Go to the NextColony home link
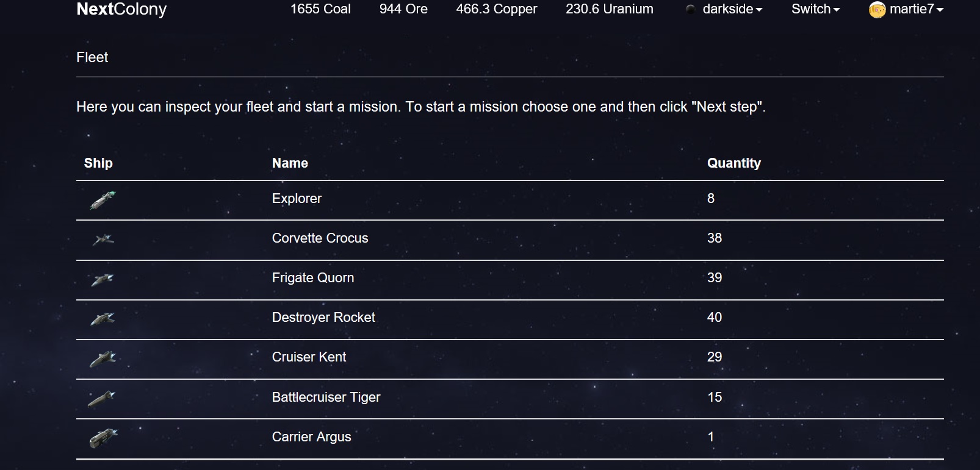 pyautogui.click(x=121, y=9)
